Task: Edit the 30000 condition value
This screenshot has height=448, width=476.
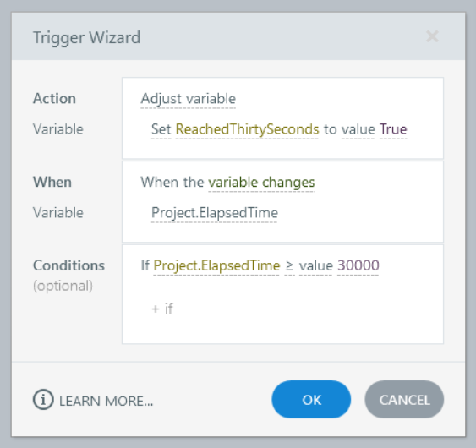Action: (358, 265)
